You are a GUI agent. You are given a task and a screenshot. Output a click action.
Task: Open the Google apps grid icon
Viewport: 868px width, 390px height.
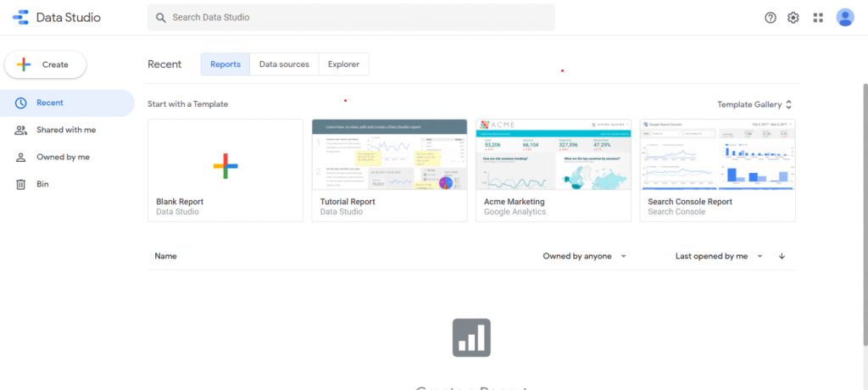(x=818, y=17)
